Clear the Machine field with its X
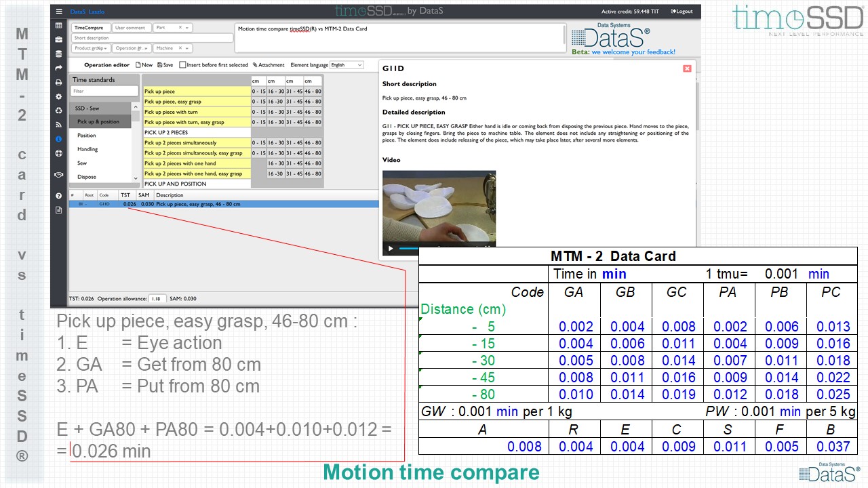 [180, 48]
